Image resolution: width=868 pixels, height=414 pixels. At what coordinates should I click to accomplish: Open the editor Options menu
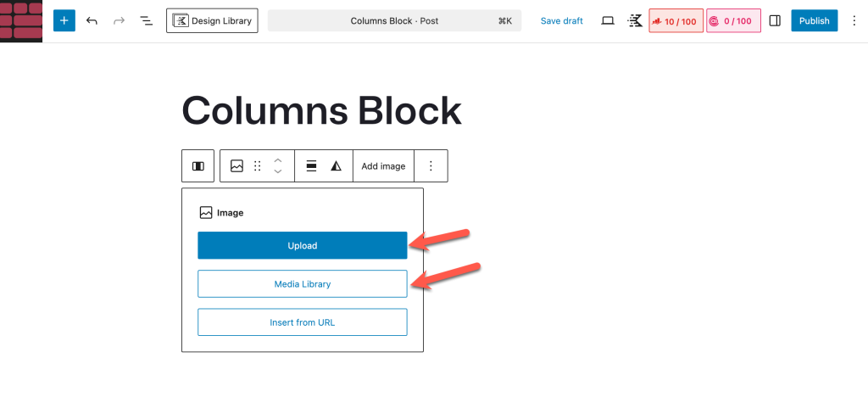(x=853, y=20)
